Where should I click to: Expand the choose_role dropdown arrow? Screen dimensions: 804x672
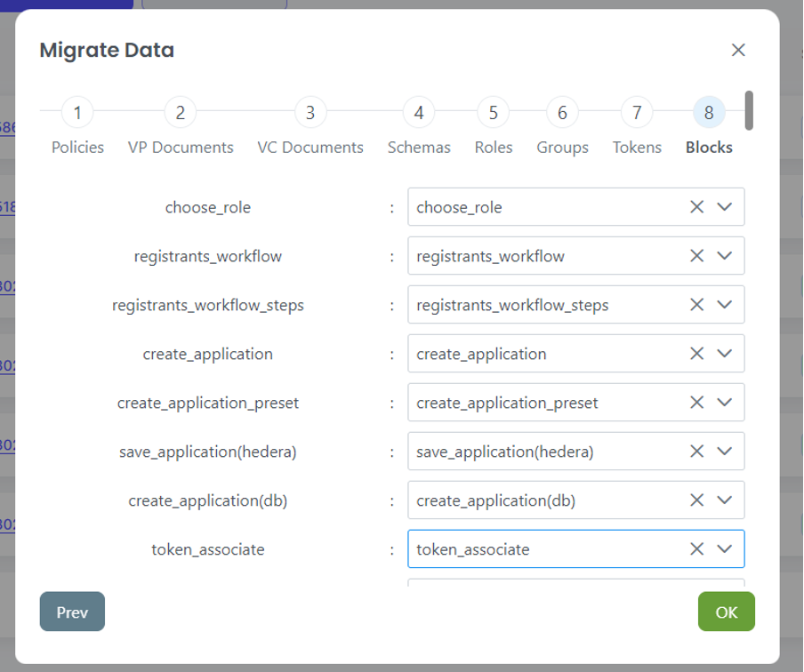(x=724, y=207)
